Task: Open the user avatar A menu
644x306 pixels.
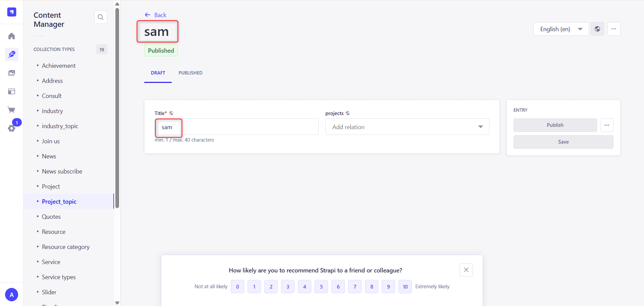Action: (12, 295)
